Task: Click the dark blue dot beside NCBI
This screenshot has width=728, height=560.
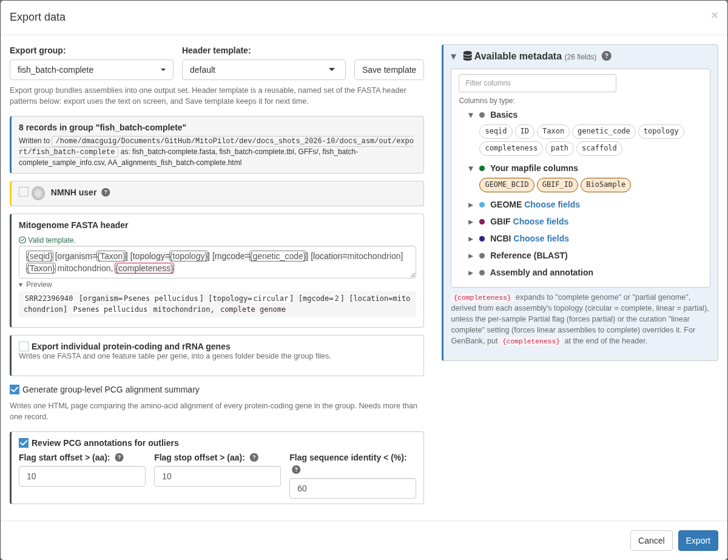Action: click(482, 239)
